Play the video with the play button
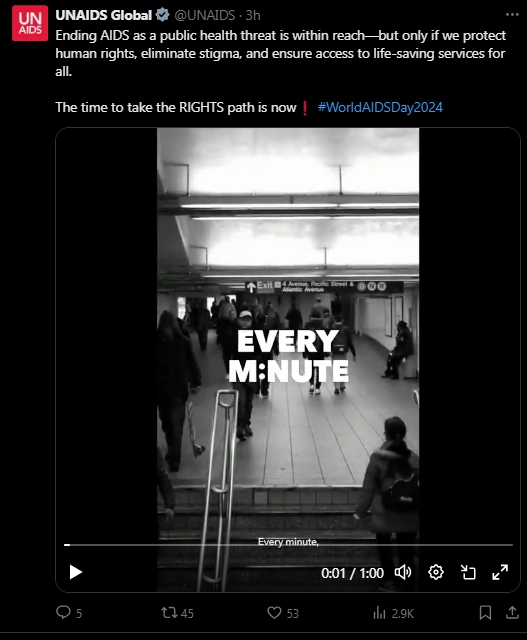Image resolution: width=527 pixels, height=640 pixels. [x=76, y=572]
